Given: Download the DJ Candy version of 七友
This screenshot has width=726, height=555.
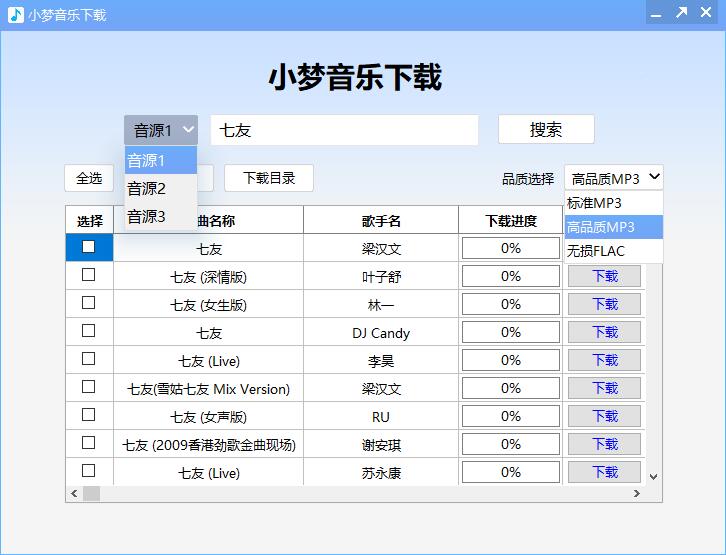Looking at the screenshot, I should (605, 332).
